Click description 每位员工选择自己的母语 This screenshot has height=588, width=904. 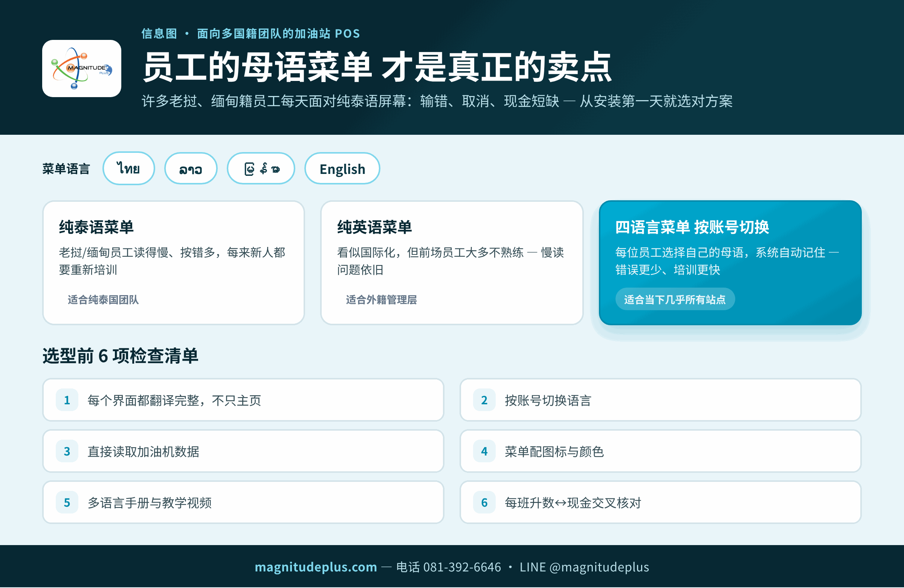(727, 261)
